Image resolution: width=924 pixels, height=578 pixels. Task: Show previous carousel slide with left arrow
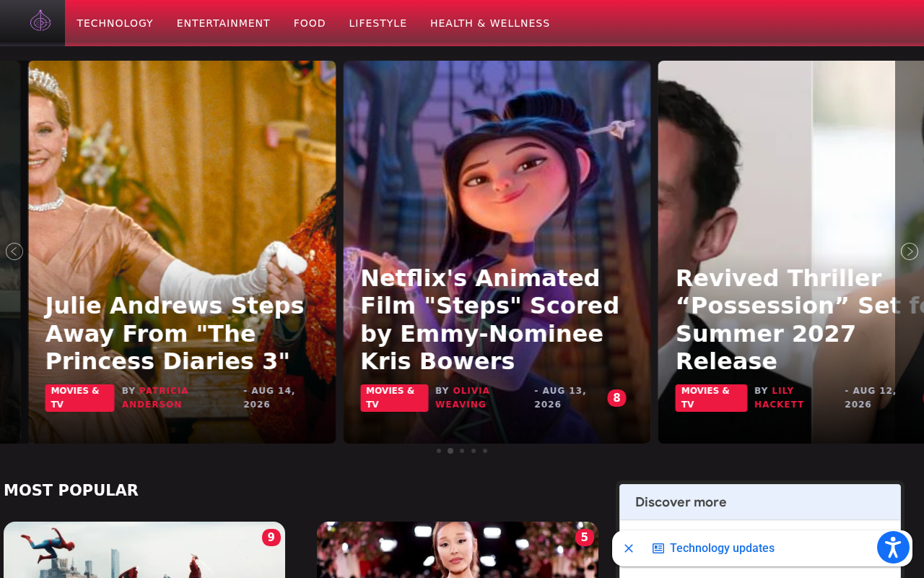click(x=14, y=251)
